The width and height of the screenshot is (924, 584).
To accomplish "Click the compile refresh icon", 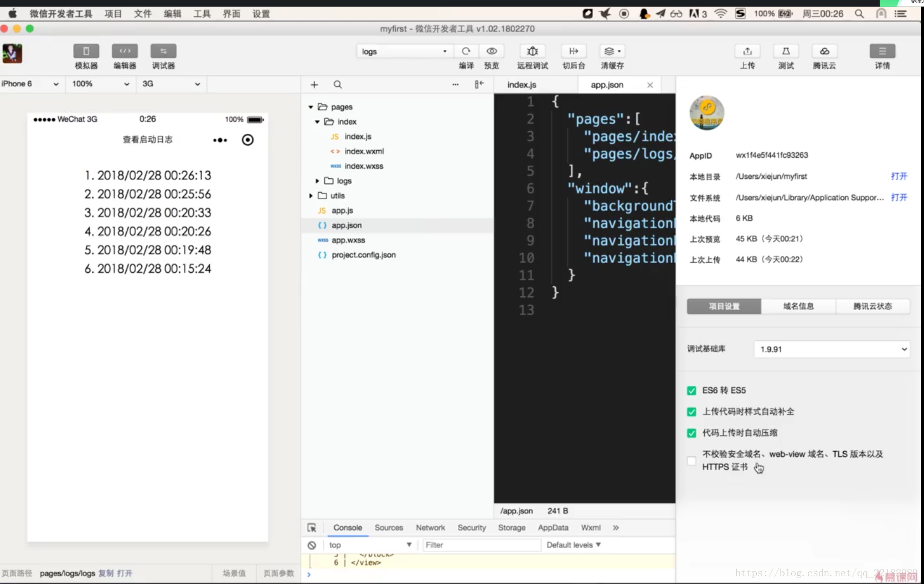I will pos(466,51).
